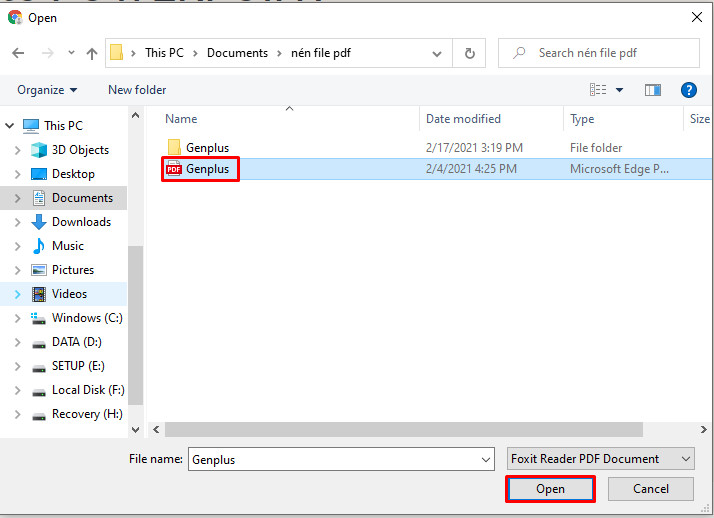
Task: Click horizontal scrollbar left arrow
Action: coord(156,429)
